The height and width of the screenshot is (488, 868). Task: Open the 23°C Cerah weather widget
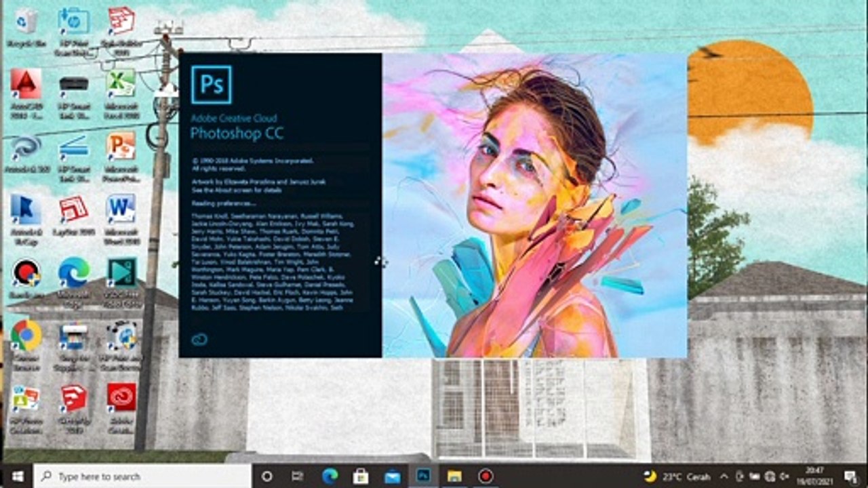[676, 476]
